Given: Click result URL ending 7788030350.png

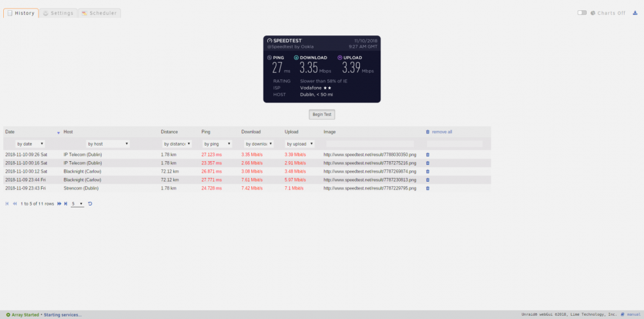Looking at the screenshot, I should click(x=370, y=155).
